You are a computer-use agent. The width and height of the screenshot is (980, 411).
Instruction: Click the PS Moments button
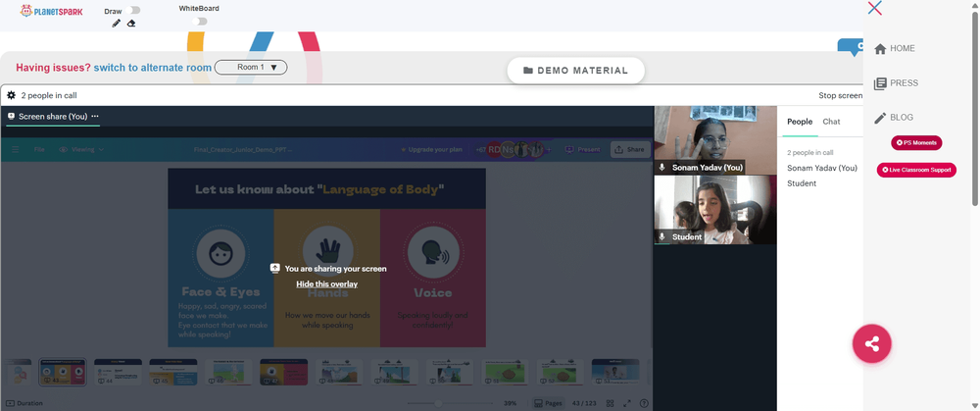click(x=916, y=142)
